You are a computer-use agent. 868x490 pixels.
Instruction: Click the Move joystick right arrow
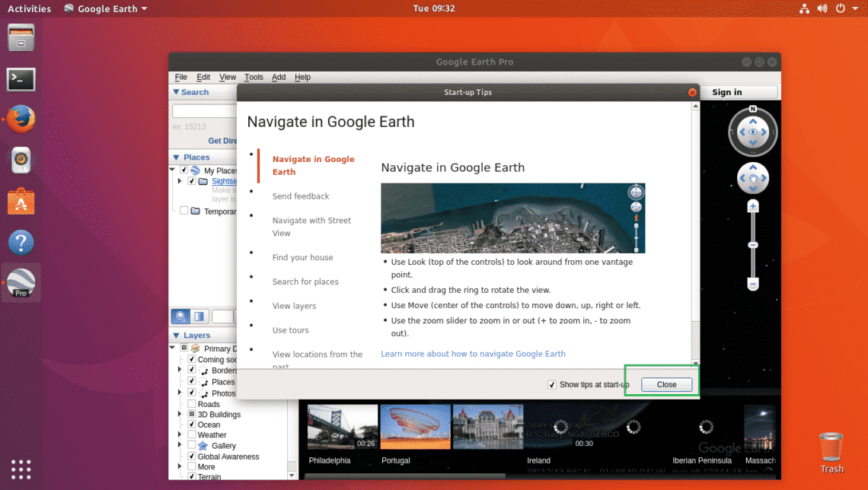pos(764,178)
